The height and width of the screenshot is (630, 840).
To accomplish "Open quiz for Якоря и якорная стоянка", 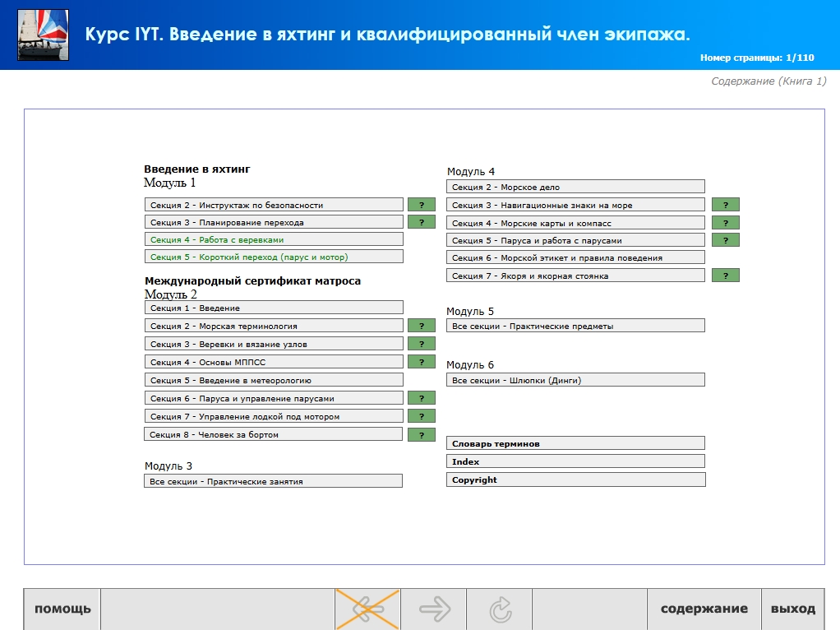I will click(726, 276).
